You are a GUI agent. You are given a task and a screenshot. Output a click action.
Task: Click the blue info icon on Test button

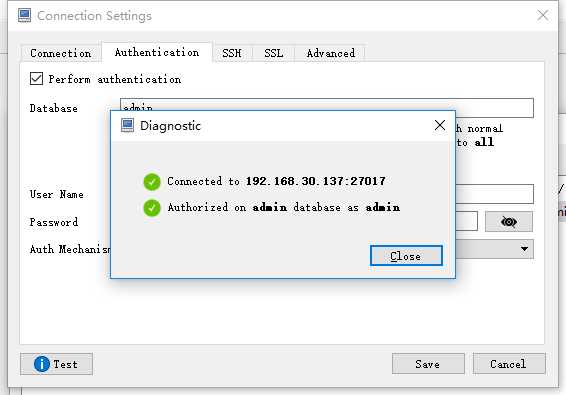coord(42,364)
